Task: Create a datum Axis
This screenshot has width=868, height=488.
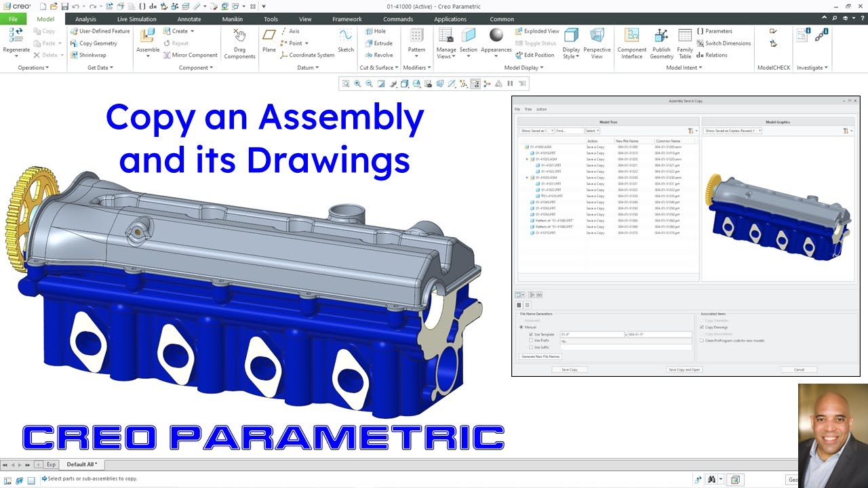Action: (290, 31)
